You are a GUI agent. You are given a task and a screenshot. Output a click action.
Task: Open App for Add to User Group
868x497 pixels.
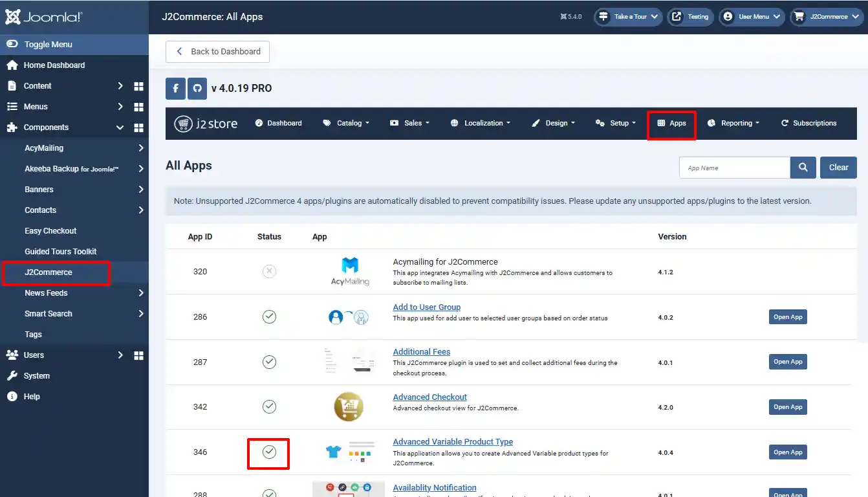788,317
